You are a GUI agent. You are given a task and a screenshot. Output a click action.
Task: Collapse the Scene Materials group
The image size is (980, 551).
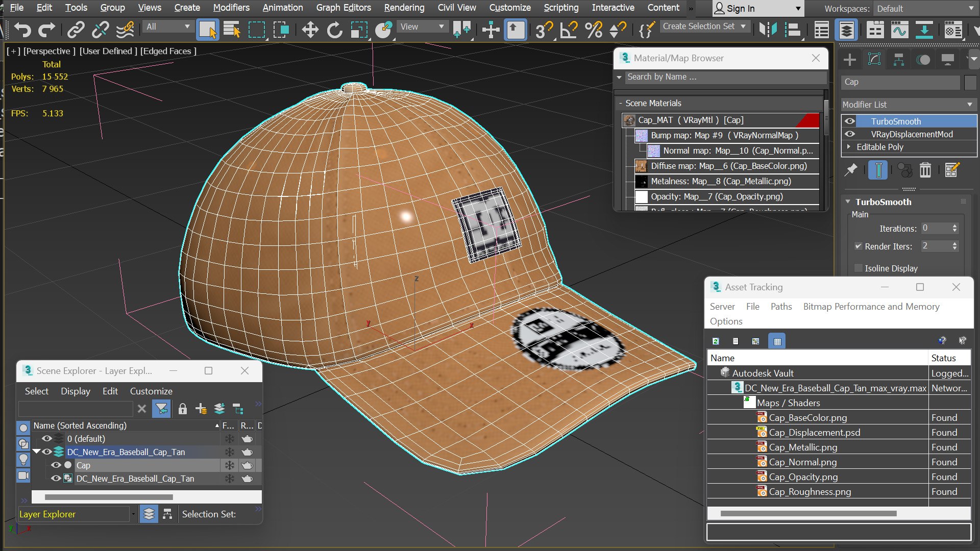[621, 103]
